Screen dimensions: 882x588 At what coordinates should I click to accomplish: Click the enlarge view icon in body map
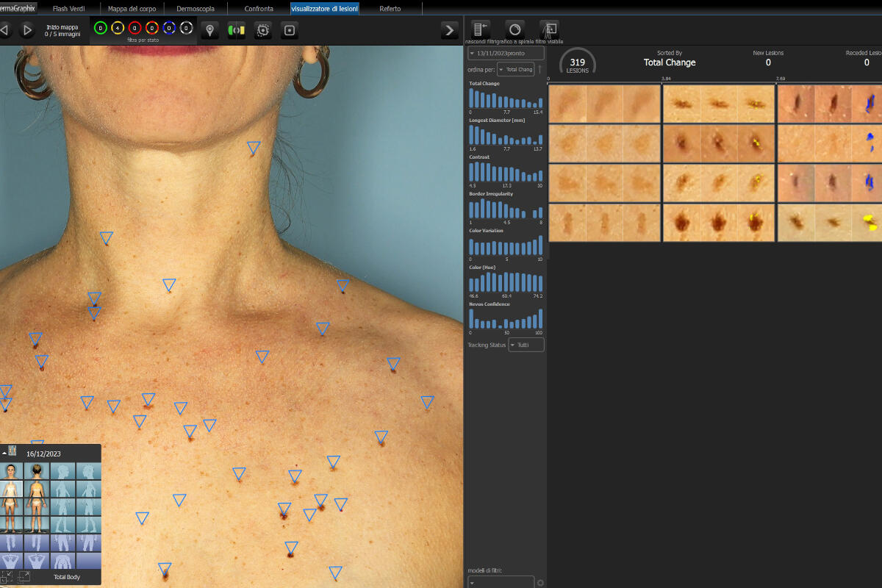[x=24, y=577]
